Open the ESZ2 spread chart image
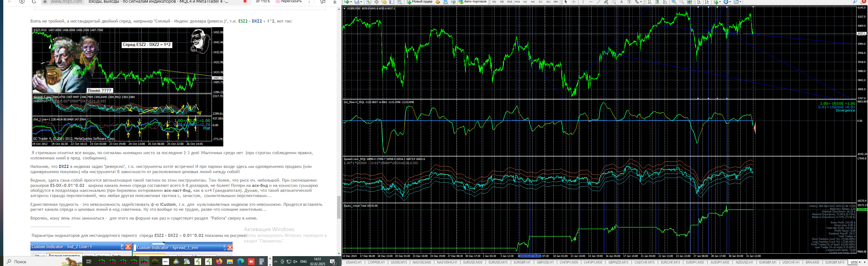868x266 pixels. (x=128, y=87)
